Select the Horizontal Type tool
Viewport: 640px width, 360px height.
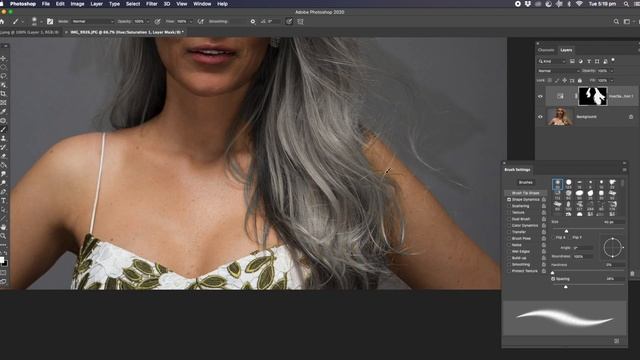click(3, 200)
